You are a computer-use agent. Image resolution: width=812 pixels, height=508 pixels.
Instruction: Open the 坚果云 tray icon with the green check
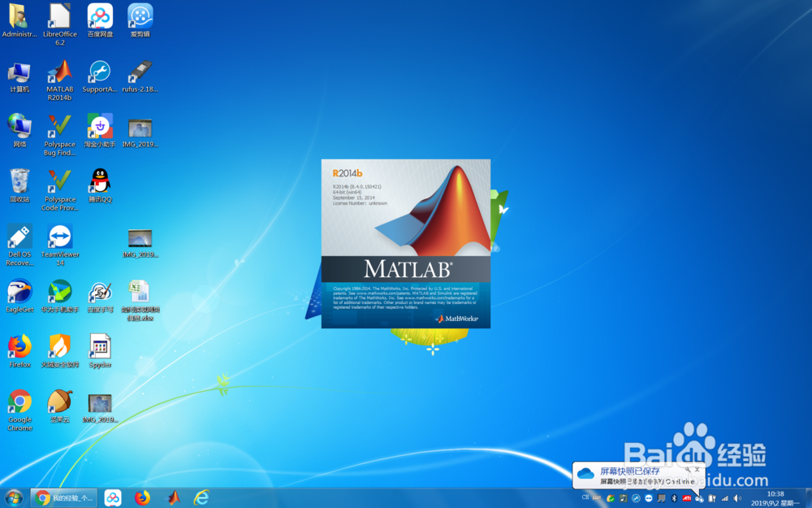[611, 498]
